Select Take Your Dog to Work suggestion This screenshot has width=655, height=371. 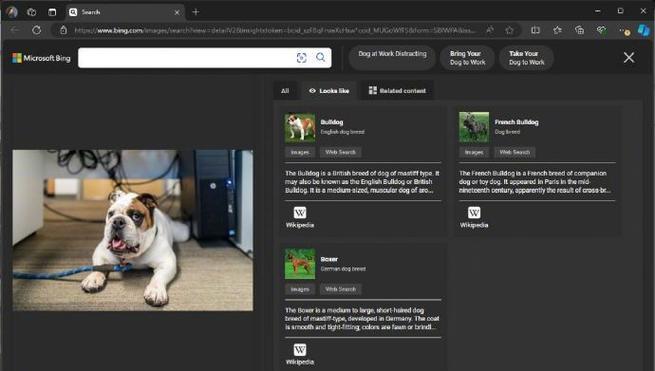[x=526, y=58]
